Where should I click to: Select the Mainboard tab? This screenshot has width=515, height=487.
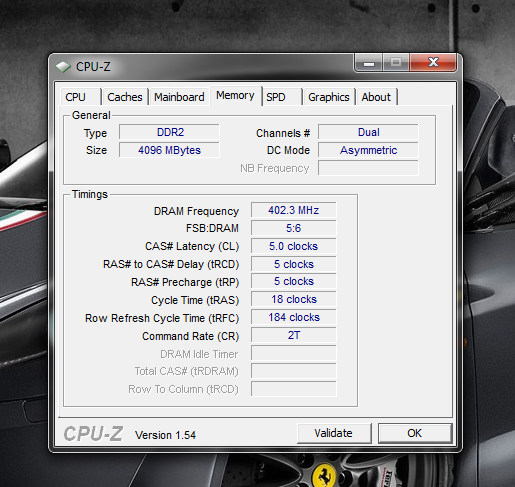[x=179, y=97]
